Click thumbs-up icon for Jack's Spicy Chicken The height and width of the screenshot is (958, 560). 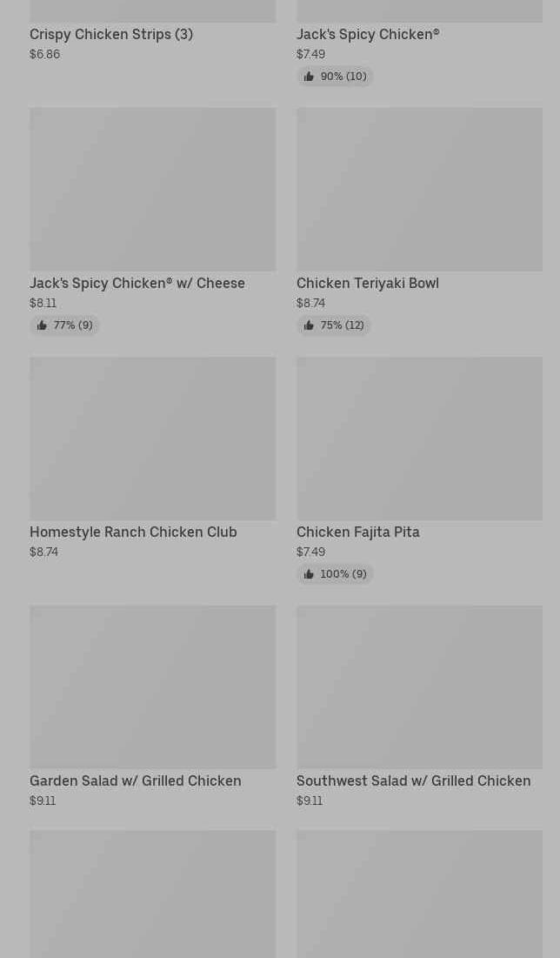[x=309, y=77]
